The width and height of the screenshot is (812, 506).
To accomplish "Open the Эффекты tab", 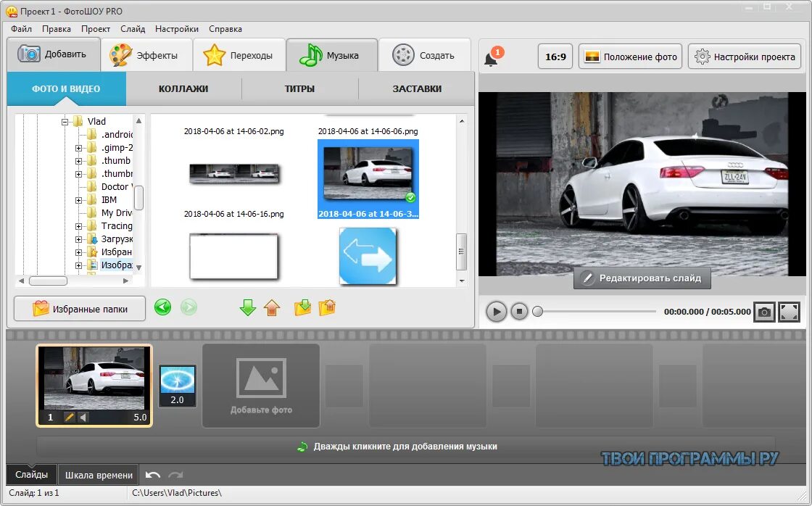I will [x=146, y=55].
